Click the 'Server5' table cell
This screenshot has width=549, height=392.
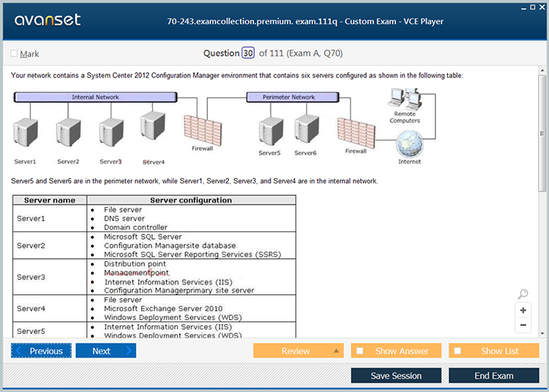coord(49,331)
